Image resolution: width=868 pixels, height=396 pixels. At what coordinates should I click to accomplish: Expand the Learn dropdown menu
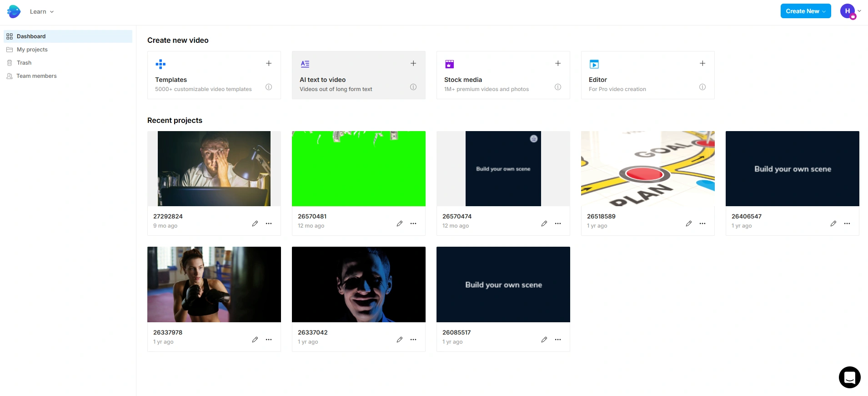[42, 12]
